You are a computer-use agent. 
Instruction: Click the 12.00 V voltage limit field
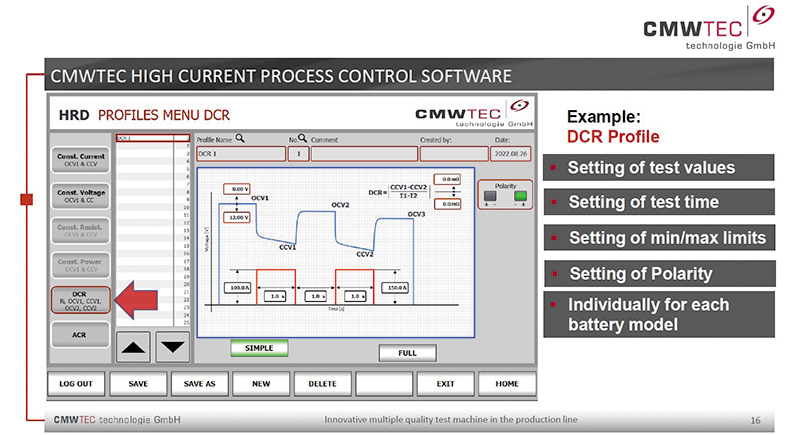point(237,218)
